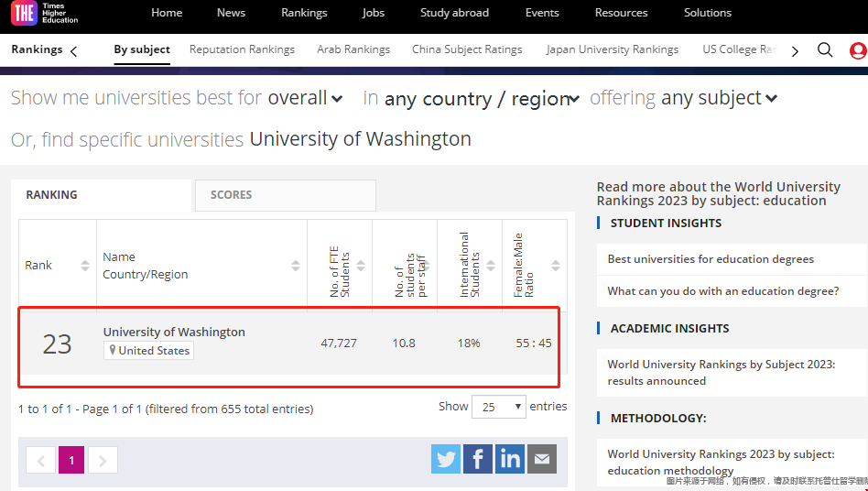
Task: Click the 47,727 FTE students value
Action: [339, 344]
